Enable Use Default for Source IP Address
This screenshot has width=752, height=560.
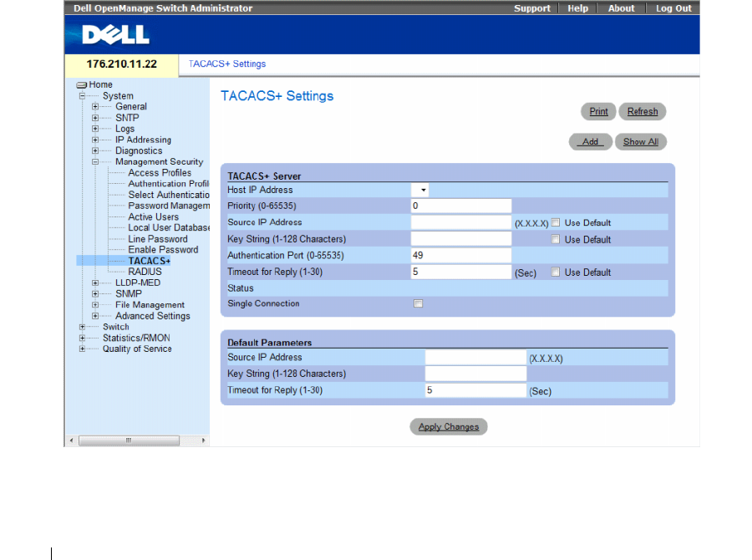pos(556,222)
